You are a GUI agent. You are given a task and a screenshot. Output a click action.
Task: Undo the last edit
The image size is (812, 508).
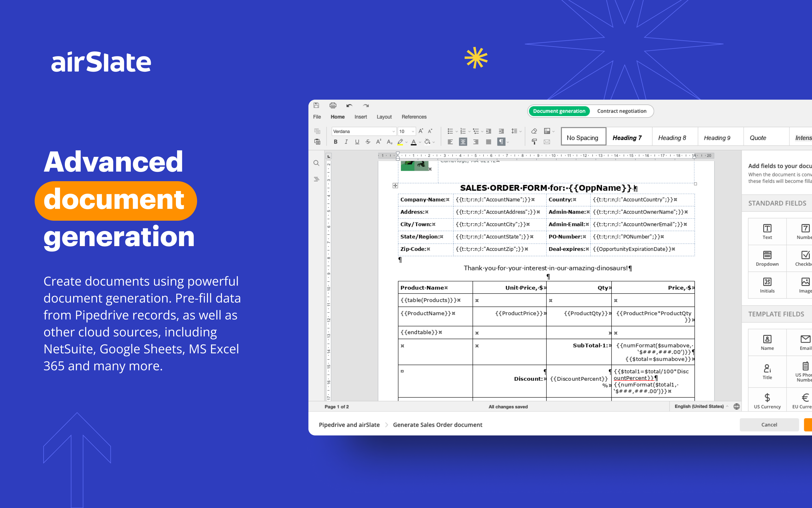coord(349,106)
